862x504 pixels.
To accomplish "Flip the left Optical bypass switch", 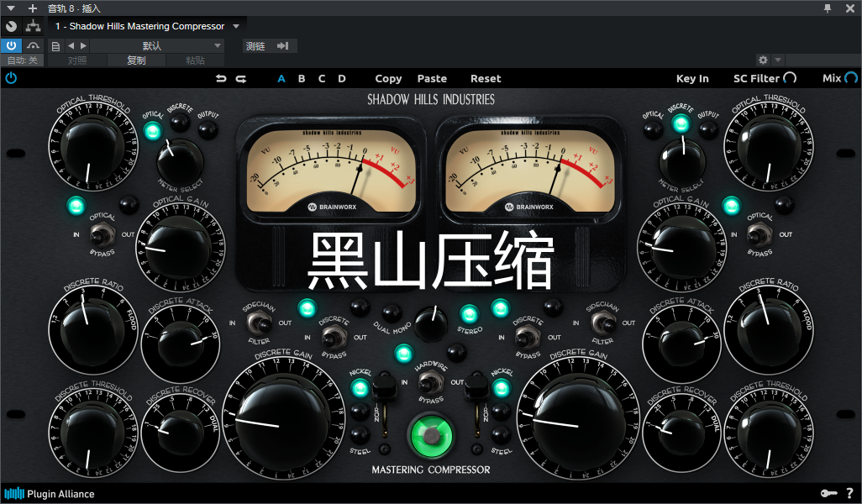I will click(101, 234).
